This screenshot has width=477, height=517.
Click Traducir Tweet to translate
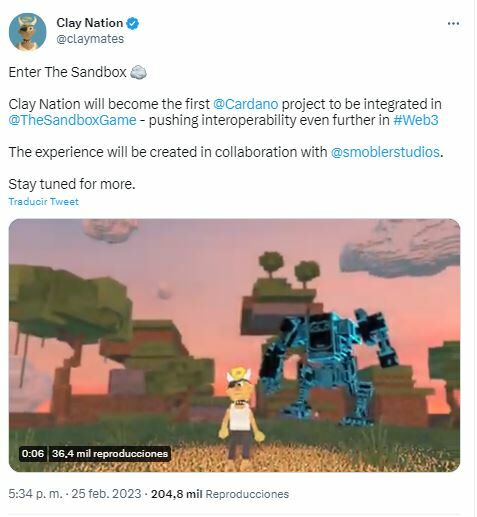tap(43, 202)
